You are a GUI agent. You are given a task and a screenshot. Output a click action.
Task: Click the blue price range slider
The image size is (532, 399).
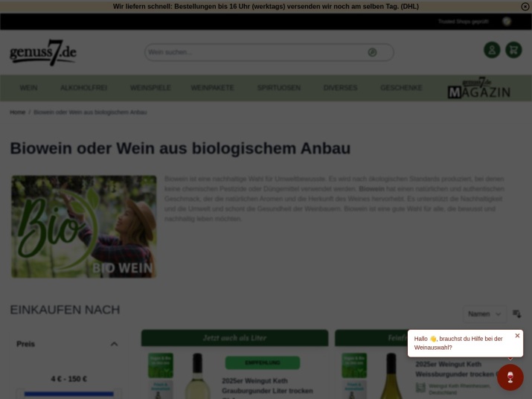click(x=69, y=394)
